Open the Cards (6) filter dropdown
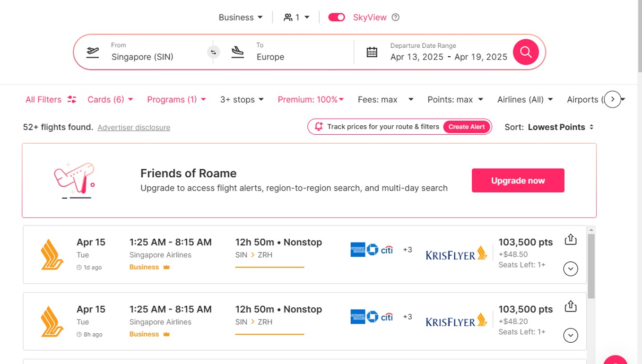 point(110,100)
